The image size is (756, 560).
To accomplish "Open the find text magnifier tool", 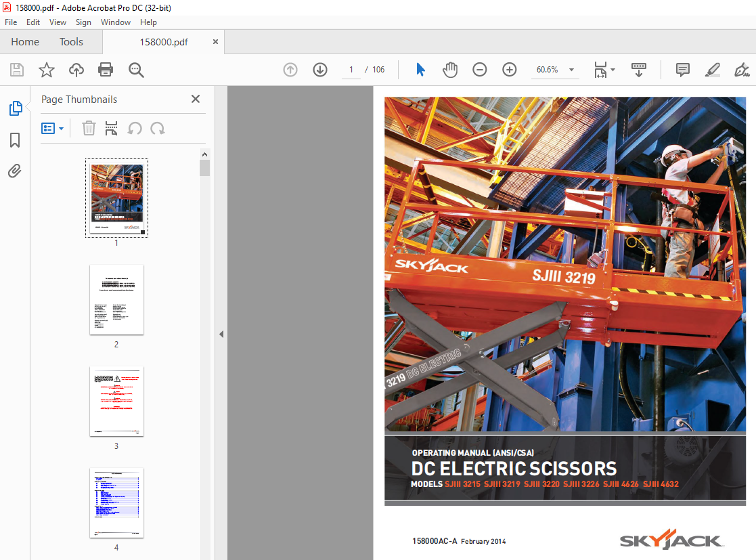I will pyautogui.click(x=136, y=70).
